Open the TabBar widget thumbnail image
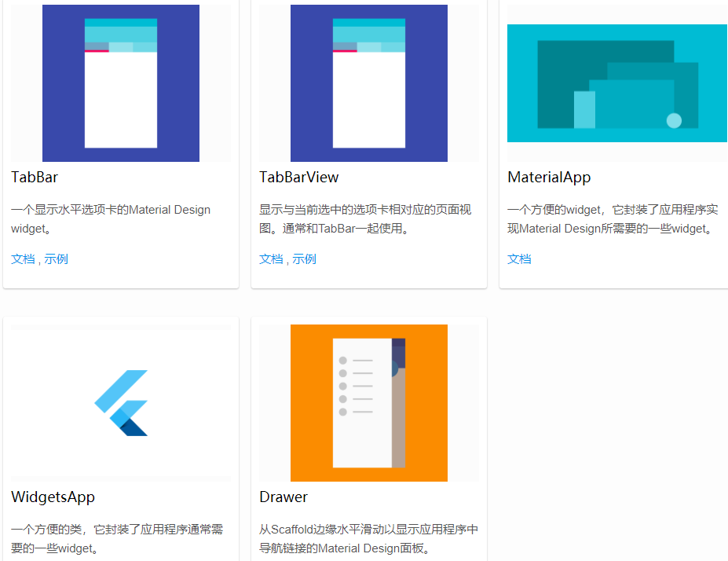The width and height of the screenshot is (728, 561). tap(121, 83)
